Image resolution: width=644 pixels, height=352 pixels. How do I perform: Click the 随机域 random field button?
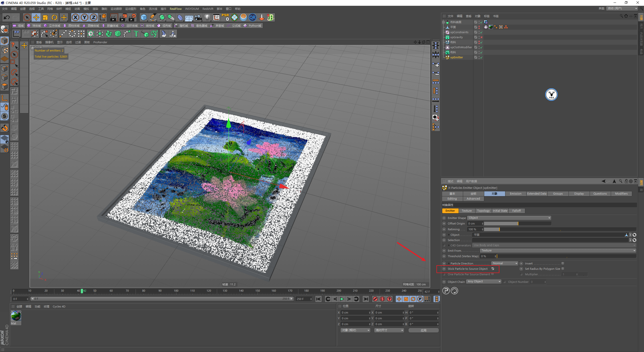pyautogui.click(x=181, y=26)
